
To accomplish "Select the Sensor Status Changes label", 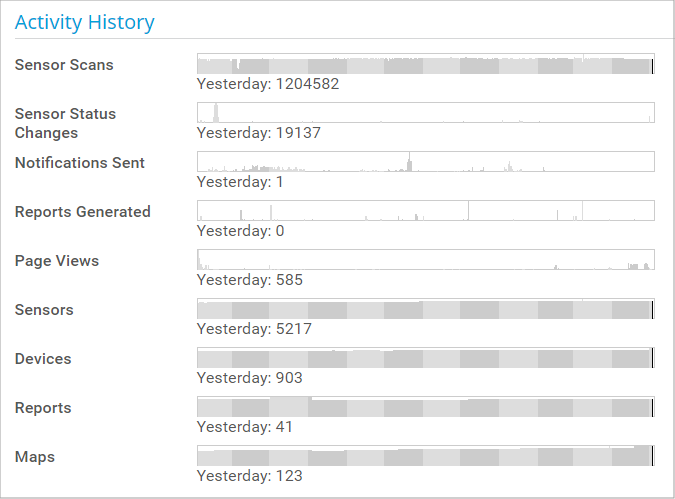I will (x=65, y=123).
